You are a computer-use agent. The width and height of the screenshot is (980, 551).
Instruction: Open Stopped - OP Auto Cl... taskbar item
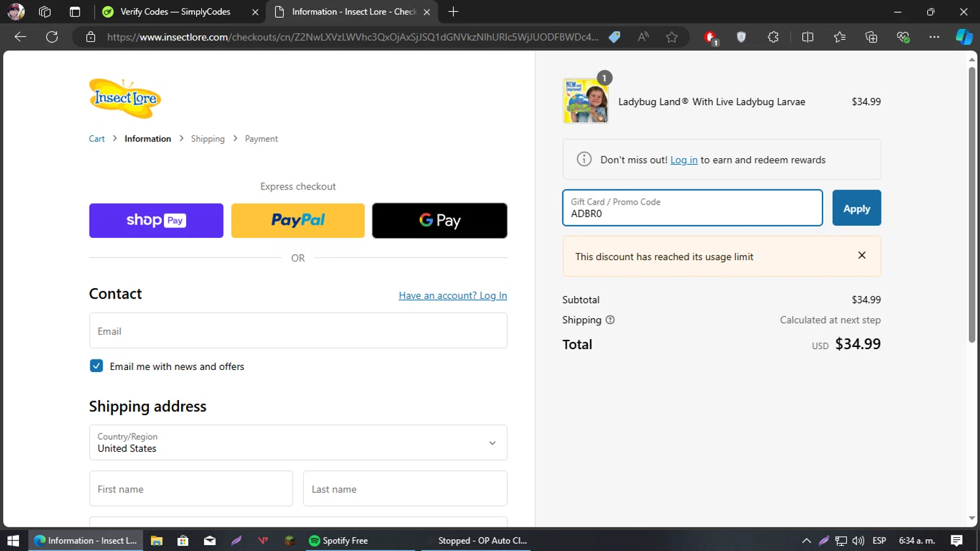pyautogui.click(x=476, y=541)
